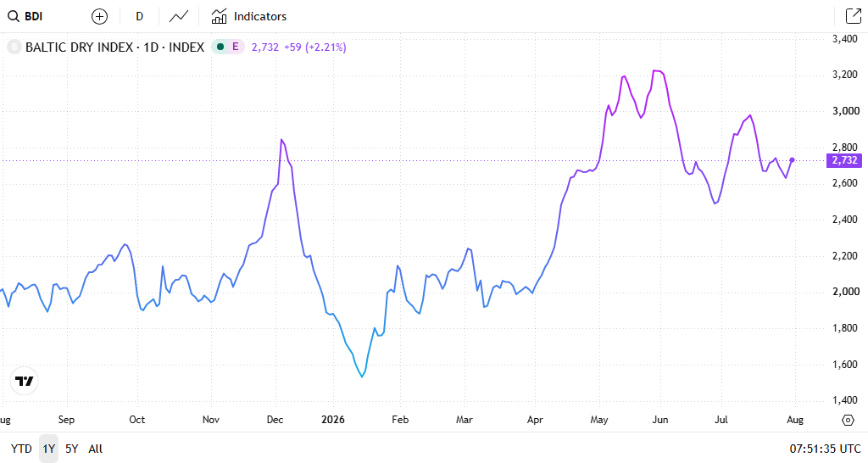868x463 pixels.
Task: Select the YTD time range
Action: pyautogui.click(x=21, y=449)
